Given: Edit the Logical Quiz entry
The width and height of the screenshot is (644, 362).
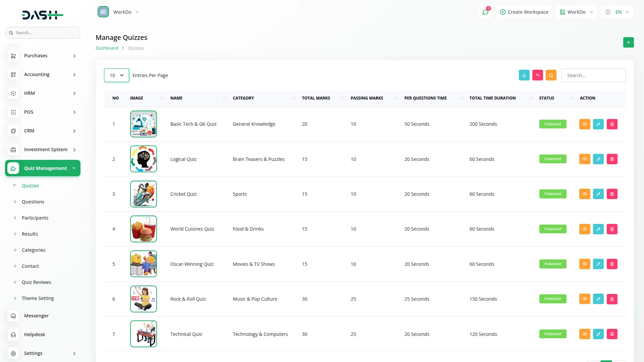Looking at the screenshot, I should (598, 159).
